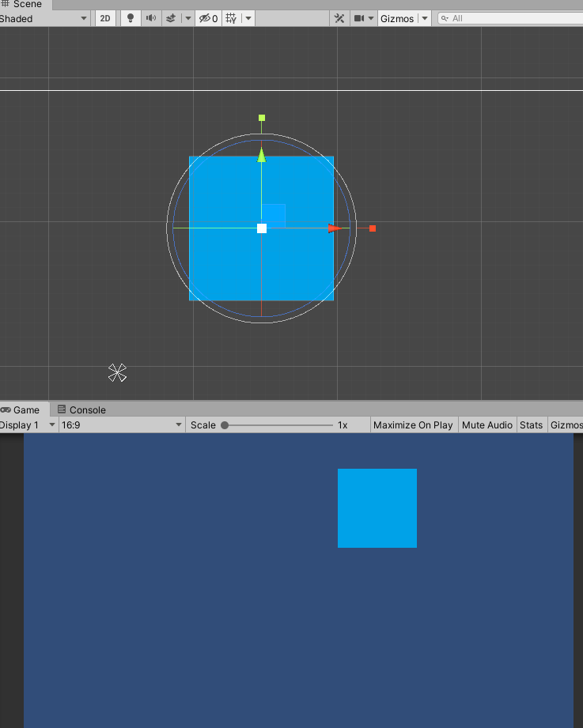583x728 pixels.
Task: Toggle Mute Audio in Game view
Action: click(x=486, y=424)
